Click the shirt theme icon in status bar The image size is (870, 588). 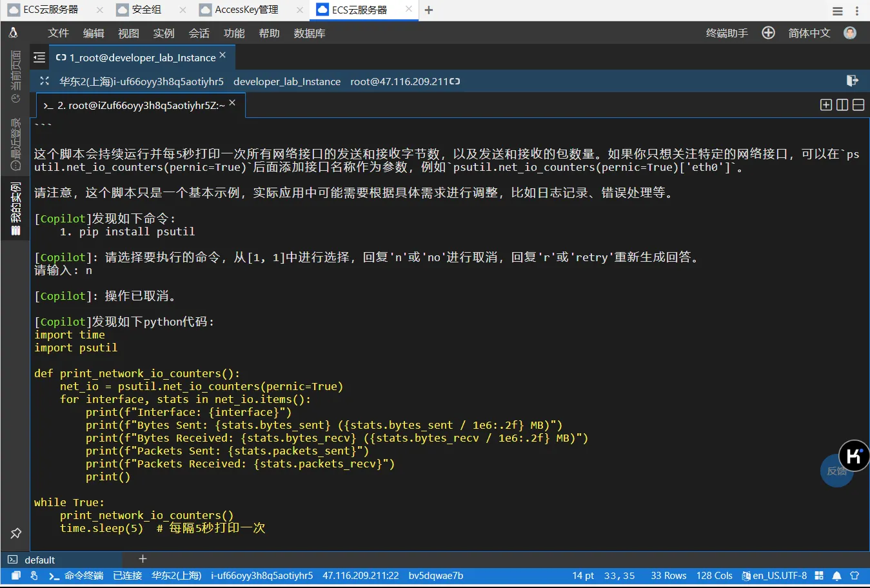point(855,576)
